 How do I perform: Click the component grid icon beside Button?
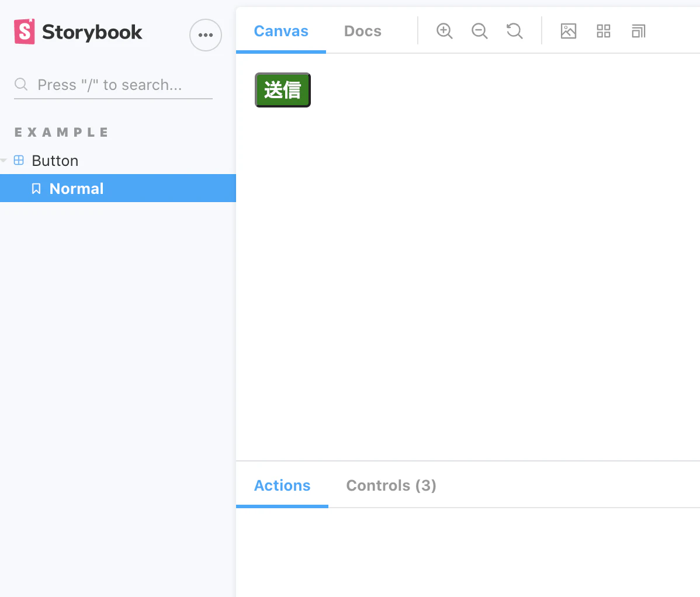point(19,160)
